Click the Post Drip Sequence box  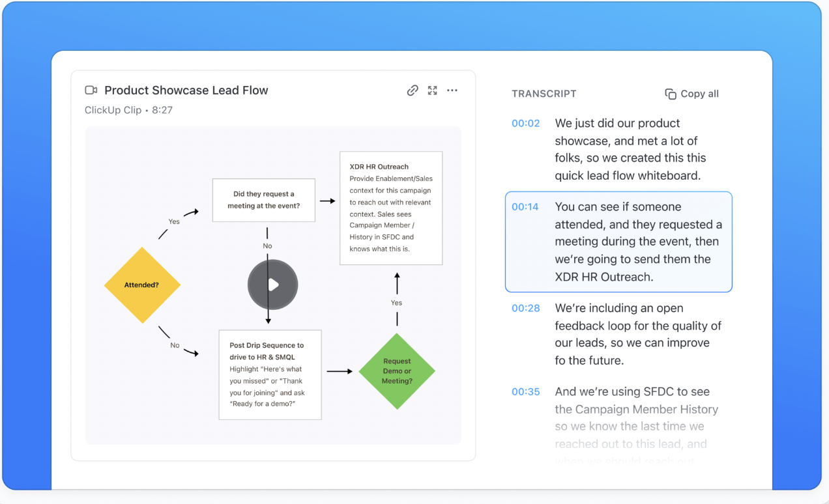(270, 374)
